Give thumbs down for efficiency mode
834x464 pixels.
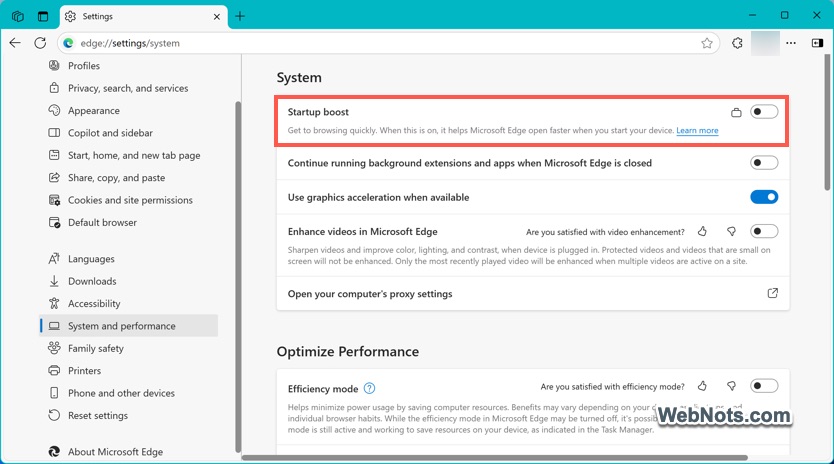pyautogui.click(x=731, y=386)
